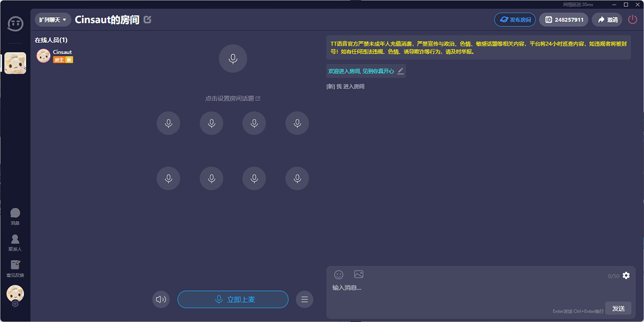The height and width of the screenshot is (322, 644).
Task: Select Cinsaut in the online members list
Action: [x=56, y=55]
